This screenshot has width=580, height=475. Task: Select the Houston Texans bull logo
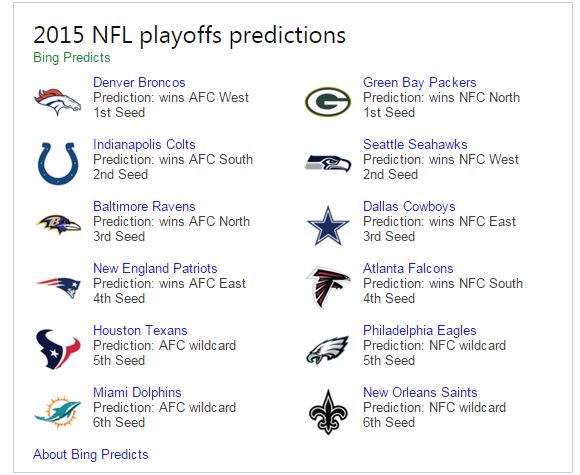pyautogui.click(x=58, y=349)
